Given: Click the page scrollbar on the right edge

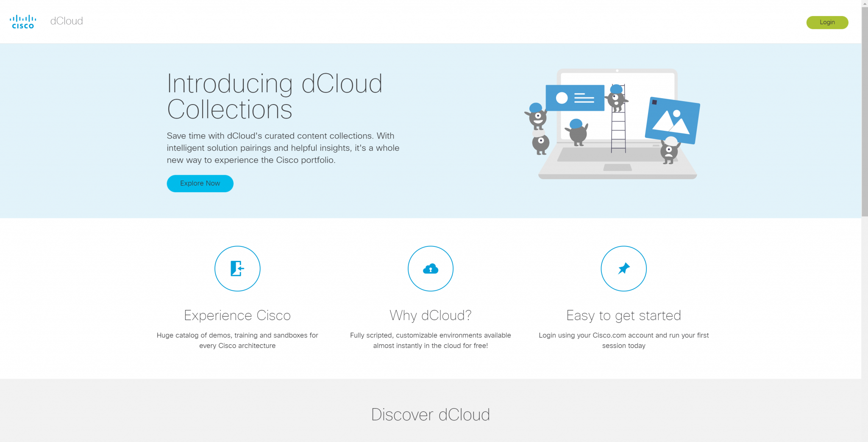Looking at the screenshot, I should click(x=865, y=110).
